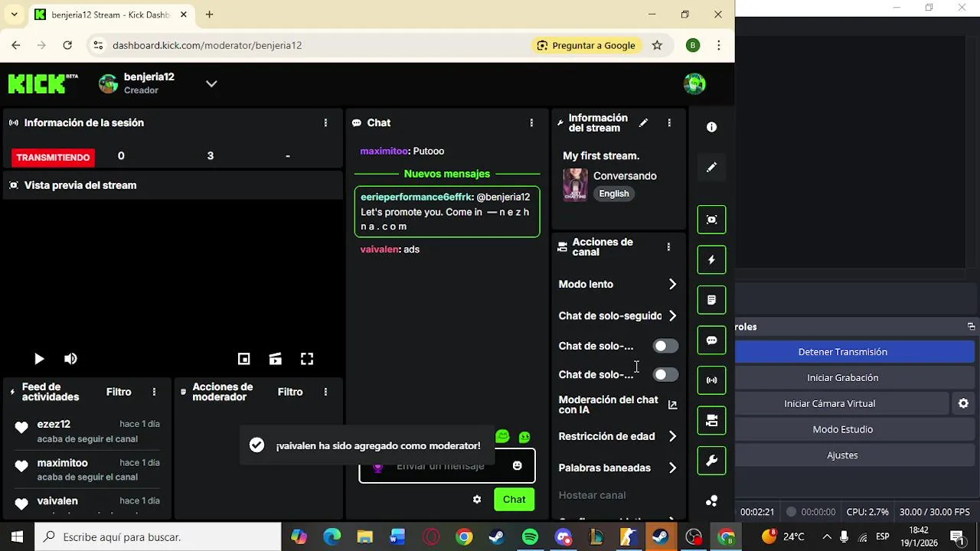Screen dimensions: 980x551
Task: Click Conversando category thumbnail
Action: pyautogui.click(x=575, y=184)
